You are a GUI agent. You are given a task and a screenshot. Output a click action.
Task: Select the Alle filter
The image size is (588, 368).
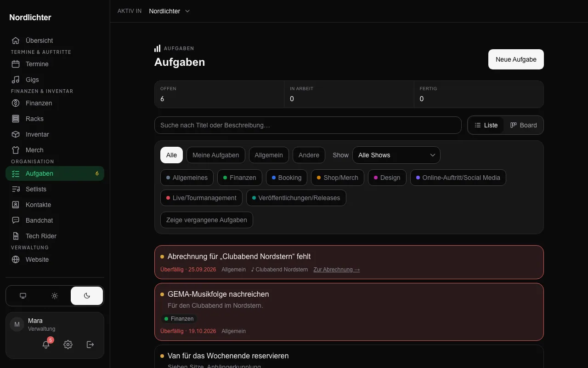click(x=171, y=155)
